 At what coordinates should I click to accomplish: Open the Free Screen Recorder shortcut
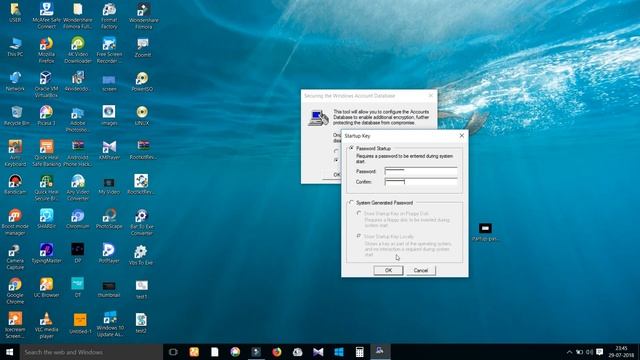[x=109, y=50]
